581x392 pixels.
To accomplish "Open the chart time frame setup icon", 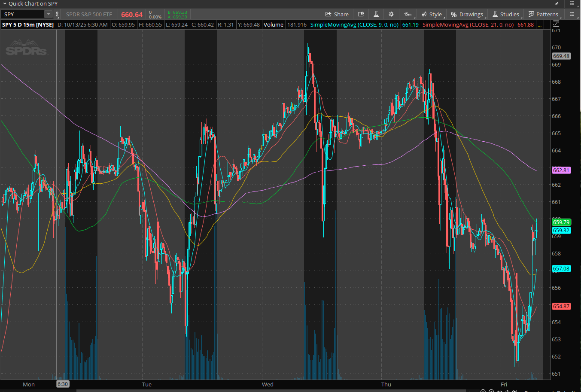I will pos(361,14).
